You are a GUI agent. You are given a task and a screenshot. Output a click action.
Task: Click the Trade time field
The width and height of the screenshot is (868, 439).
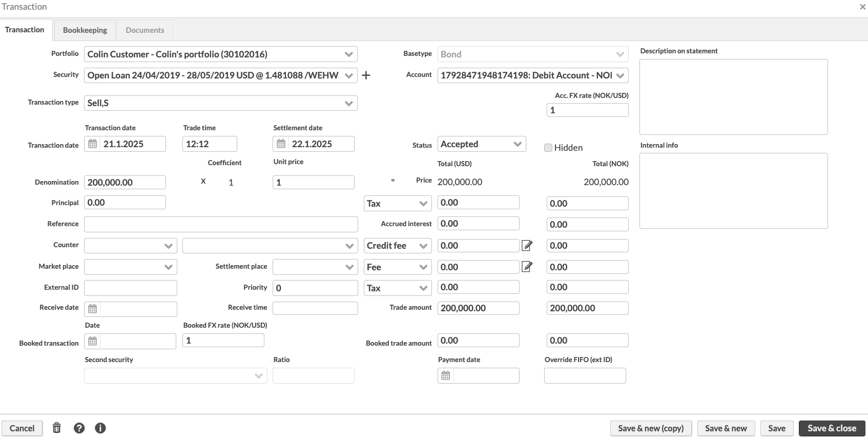point(210,144)
